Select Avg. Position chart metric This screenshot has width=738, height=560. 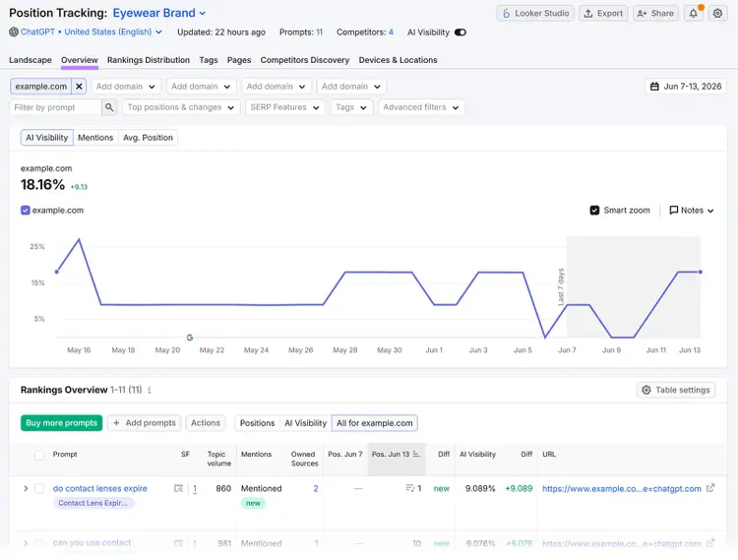click(148, 138)
